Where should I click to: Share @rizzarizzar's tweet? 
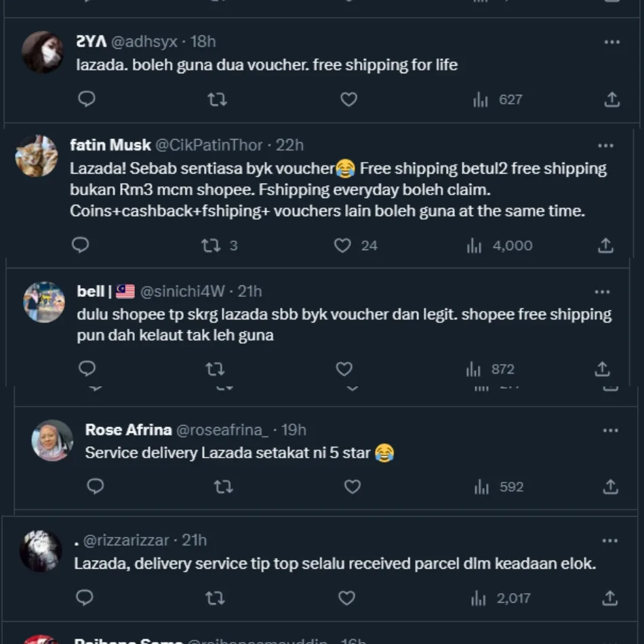tap(609, 598)
